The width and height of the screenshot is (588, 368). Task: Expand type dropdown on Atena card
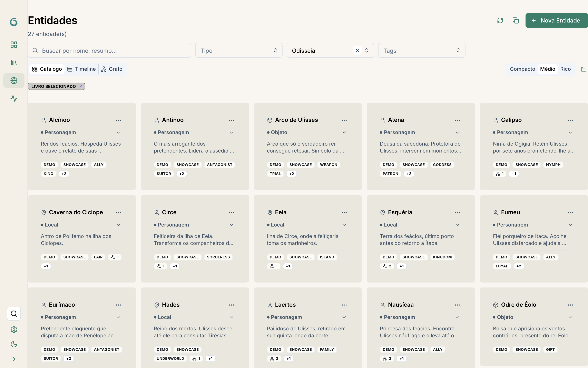click(x=457, y=132)
